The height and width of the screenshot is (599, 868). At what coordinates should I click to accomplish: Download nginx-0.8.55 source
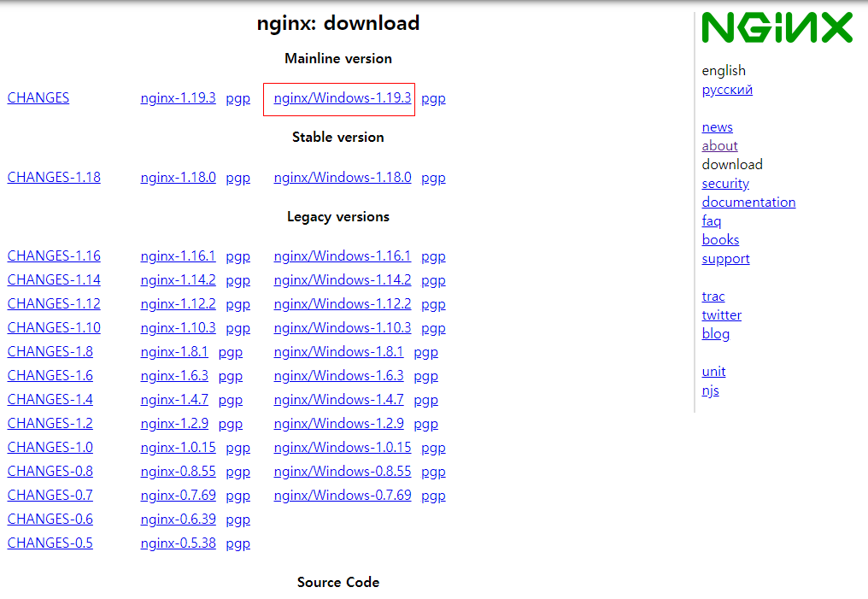tap(179, 471)
